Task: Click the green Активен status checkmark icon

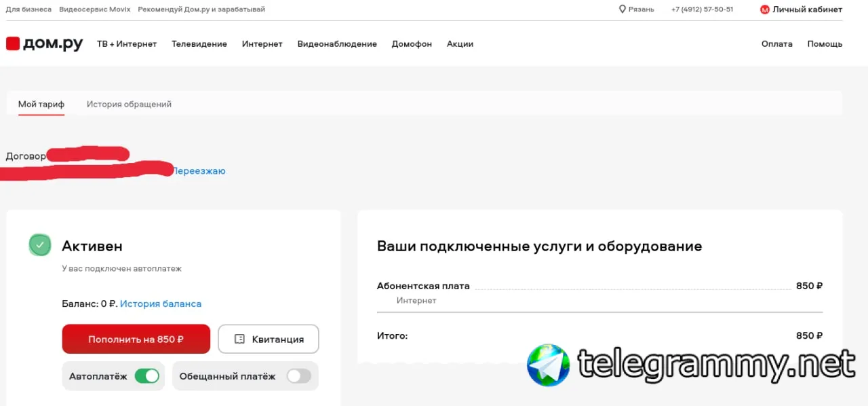Action: click(x=40, y=245)
